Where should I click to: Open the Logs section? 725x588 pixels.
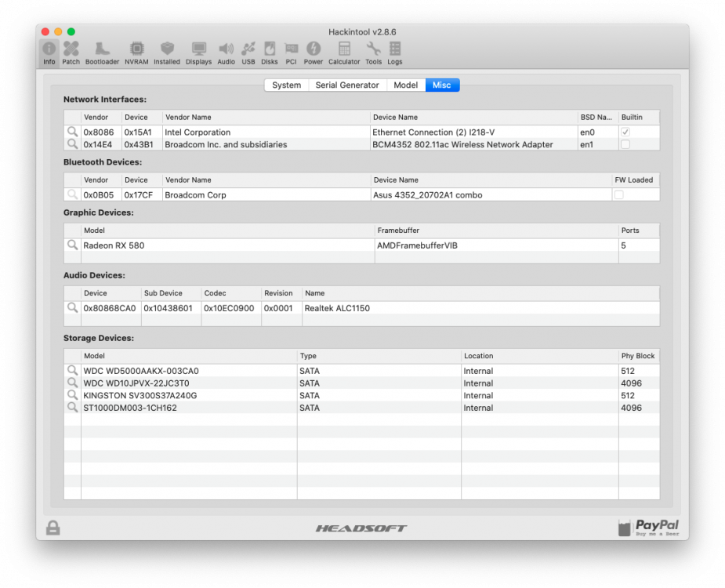click(x=395, y=53)
